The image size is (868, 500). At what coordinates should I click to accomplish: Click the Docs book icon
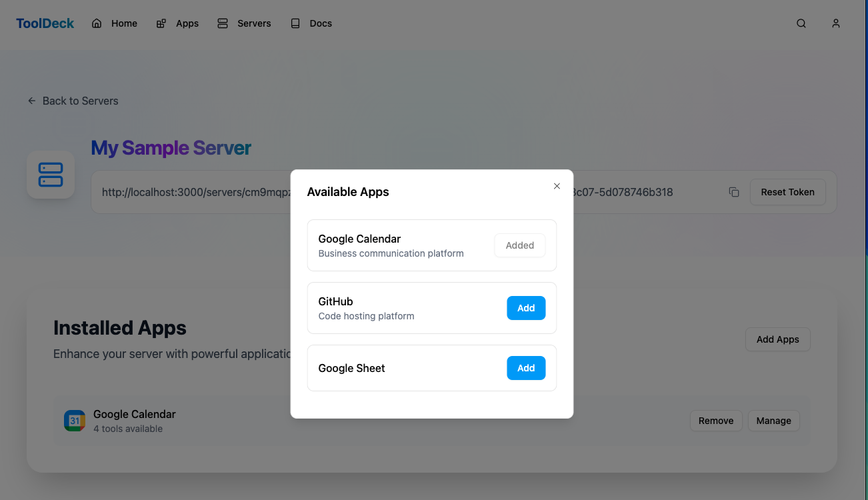[x=295, y=23]
